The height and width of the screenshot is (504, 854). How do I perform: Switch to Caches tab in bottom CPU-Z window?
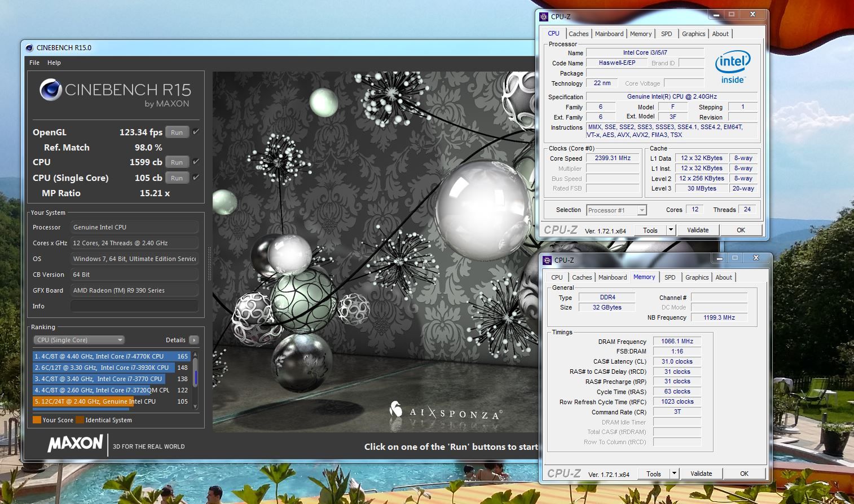[582, 277]
